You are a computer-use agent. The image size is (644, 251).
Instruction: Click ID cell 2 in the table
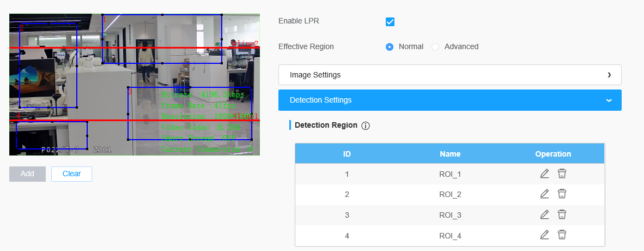(347, 194)
